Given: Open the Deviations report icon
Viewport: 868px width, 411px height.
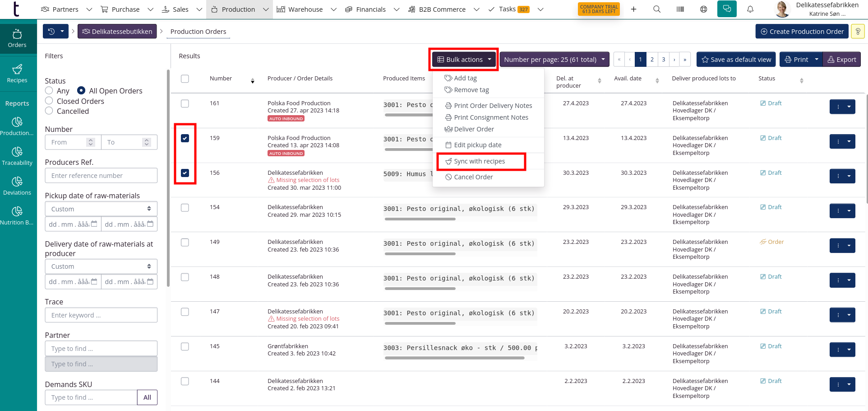Looking at the screenshot, I should pos(17,186).
